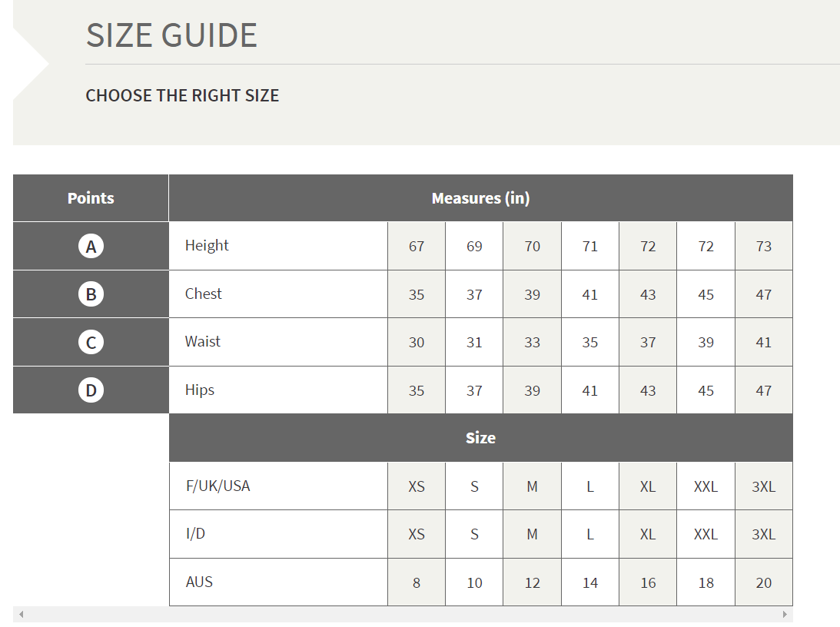
Task: Click the AUS size row label
Action: coord(199,582)
